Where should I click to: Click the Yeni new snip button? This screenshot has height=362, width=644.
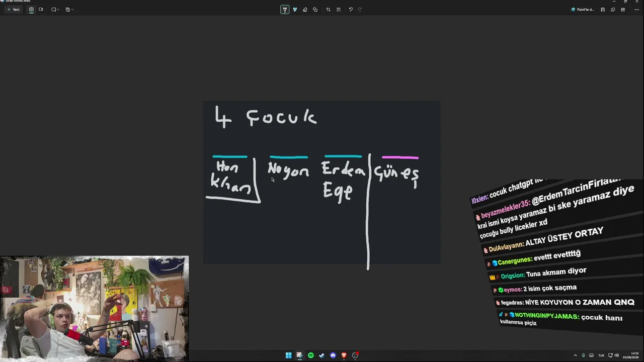(14, 10)
